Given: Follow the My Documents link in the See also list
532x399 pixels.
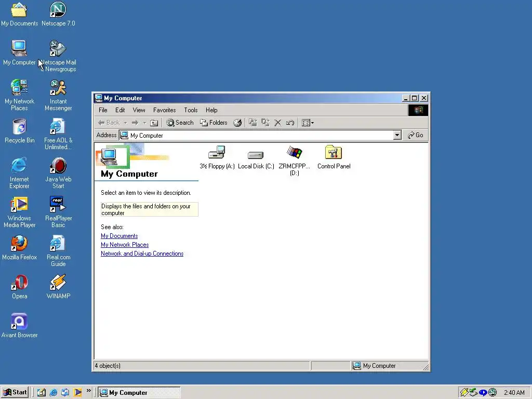Looking at the screenshot, I should [119, 236].
